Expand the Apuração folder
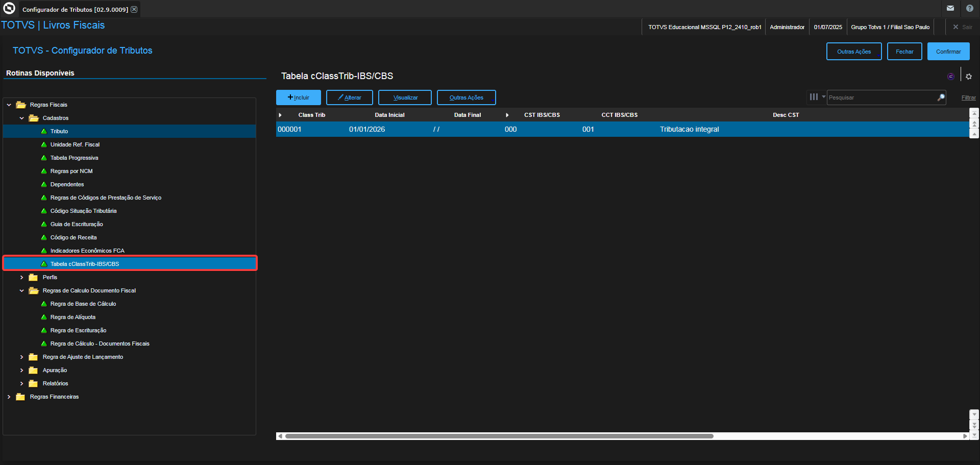The width and height of the screenshot is (980, 465). point(21,370)
